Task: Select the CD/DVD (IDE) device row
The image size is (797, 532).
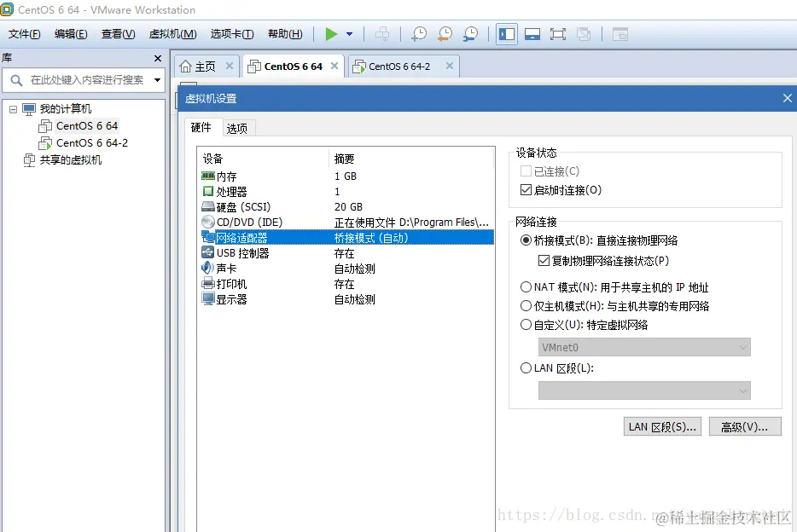Action: pyautogui.click(x=347, y=222)
